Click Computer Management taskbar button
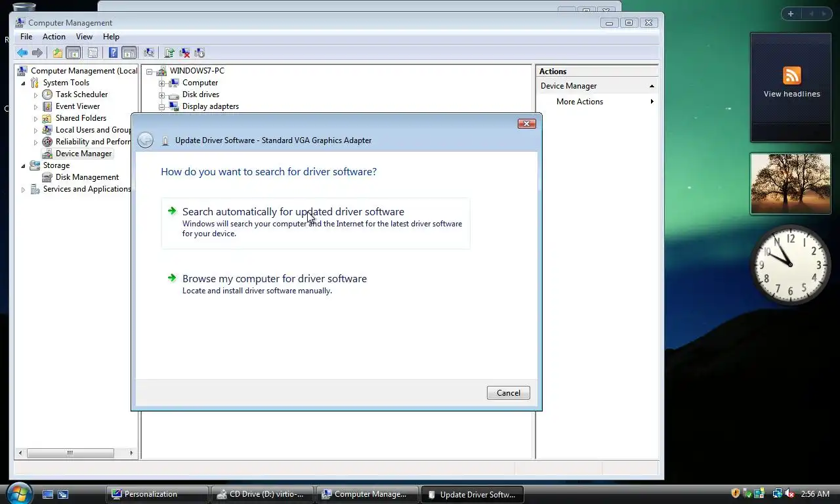 click(x=367, y=494)
